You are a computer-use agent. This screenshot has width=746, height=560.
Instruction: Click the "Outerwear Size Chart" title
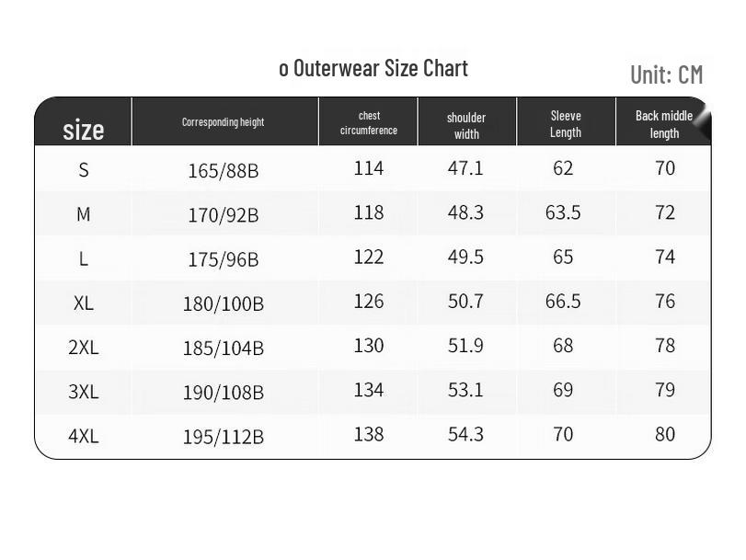pyautogui.click(x=373, y=69)
